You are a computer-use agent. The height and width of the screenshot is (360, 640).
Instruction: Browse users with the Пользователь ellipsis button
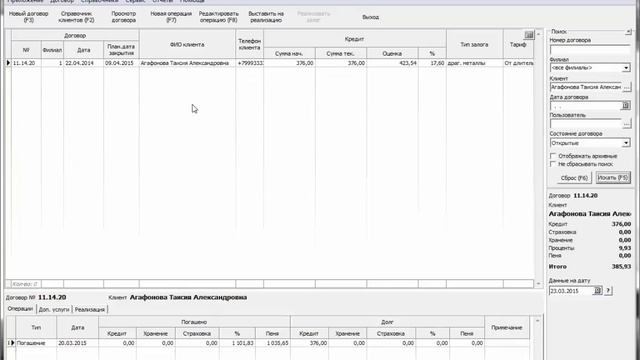point(627,124)
